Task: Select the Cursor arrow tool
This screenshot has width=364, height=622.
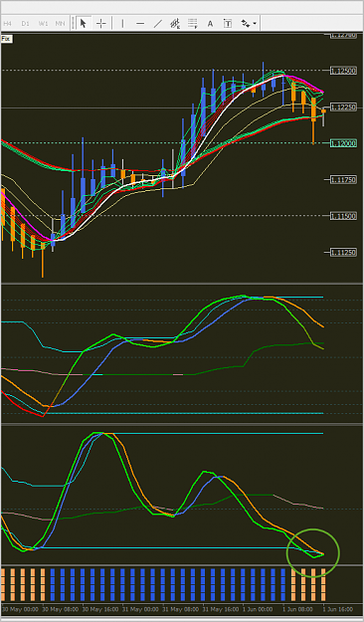Action: coord(84,24)
